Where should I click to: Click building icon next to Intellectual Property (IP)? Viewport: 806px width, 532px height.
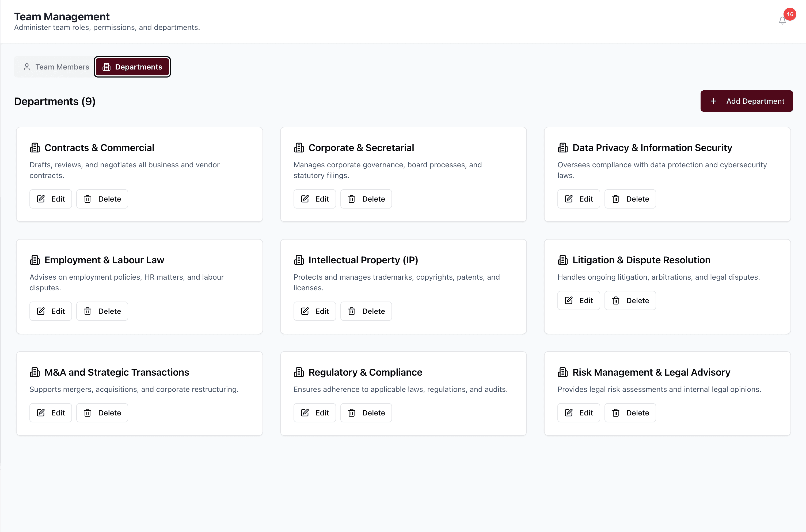point(299,260)
